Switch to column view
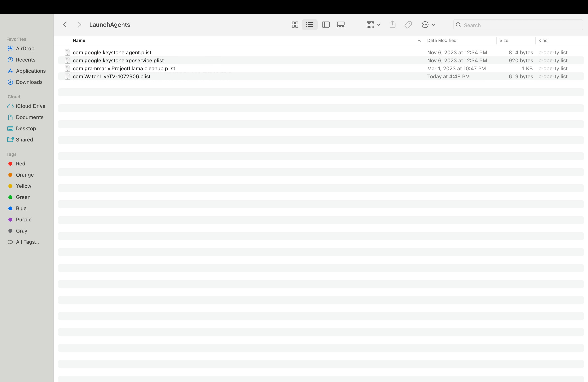This screenshot has width=588, height=382. (326, 25)
